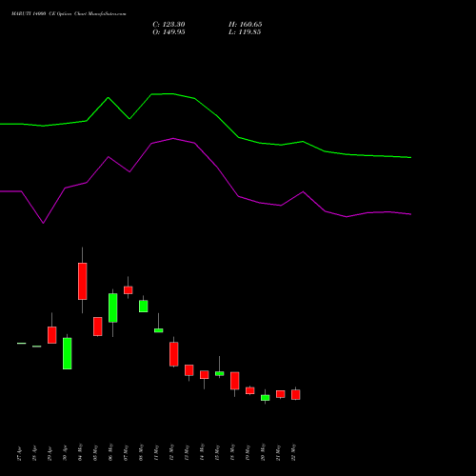Image resolution: width=476 pixels, height=476 pixels.
Task: Click the MARUTI CE Options chart title
Action: coord(69,14)
